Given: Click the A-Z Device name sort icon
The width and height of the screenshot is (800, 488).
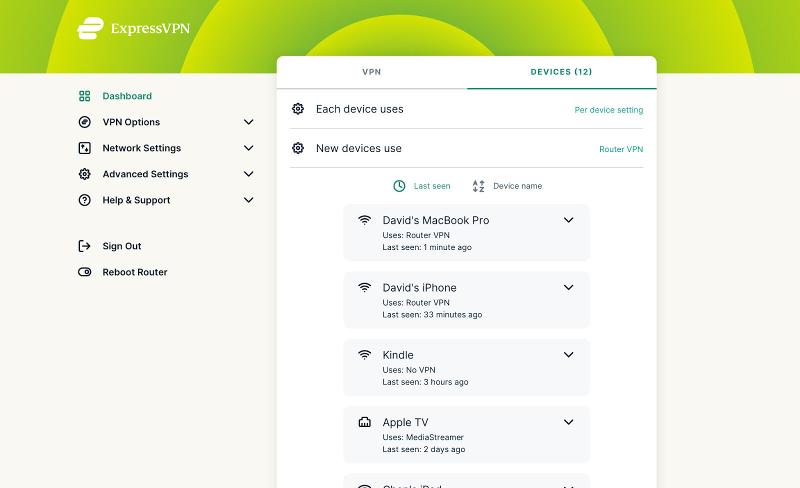Looking at the screenshot, I should click(478, 186).
